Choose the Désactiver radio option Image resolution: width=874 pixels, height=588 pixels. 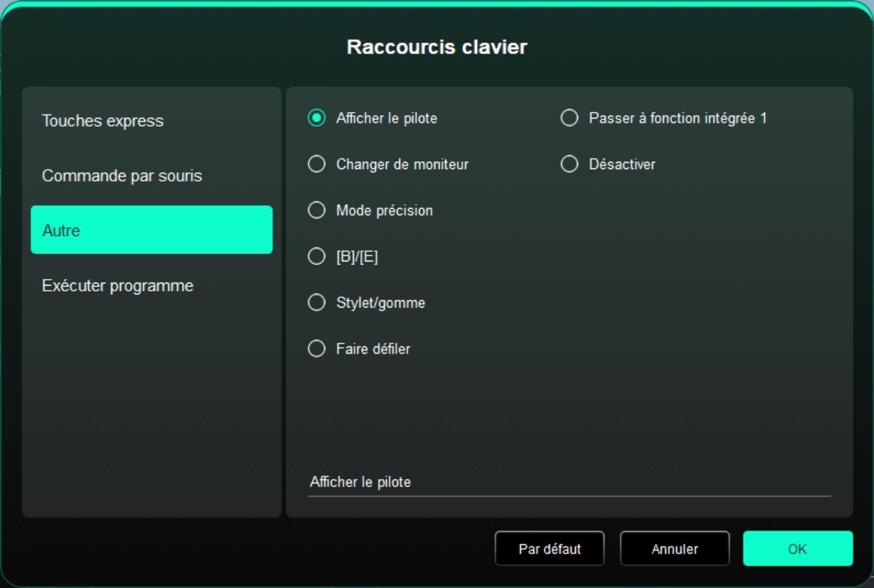pos(569,164)
